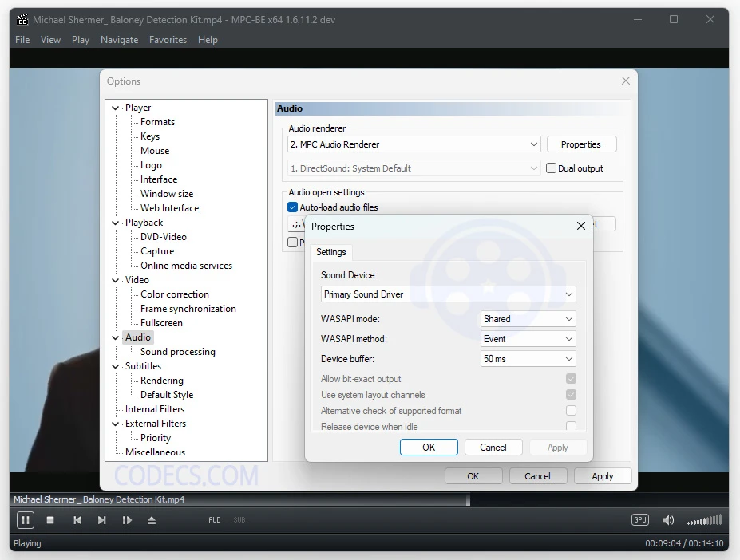The image size is (740, 560).
Task: Pause the video with the pause button
Action: [x=26, y=520]
